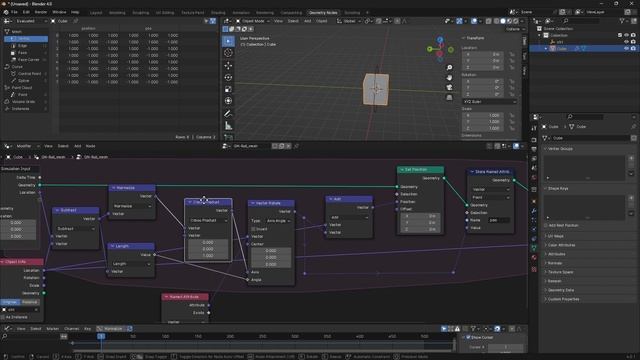Image resolution: width=640 pixels, height=360 pixels.
Task: Open the Object Mode dropdown
Action: point(253,21)
